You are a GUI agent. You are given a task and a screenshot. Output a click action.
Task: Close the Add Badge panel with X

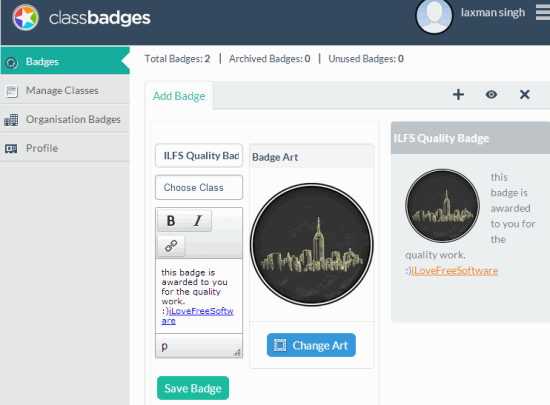(x=524, y=94)
